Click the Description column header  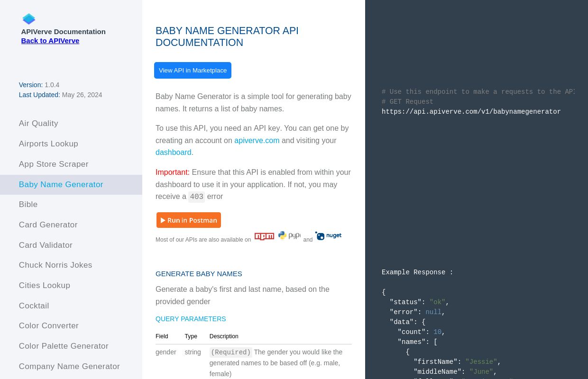[224, 336]
